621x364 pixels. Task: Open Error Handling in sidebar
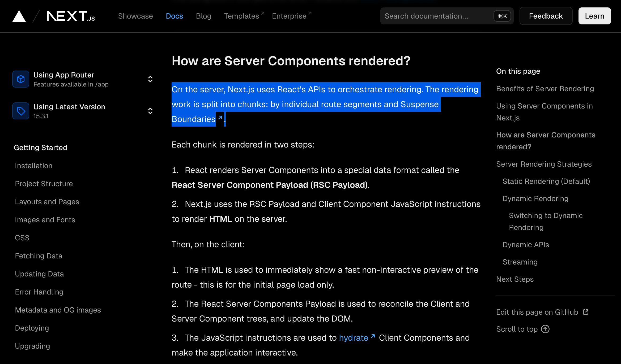pyautogui.click(x=39, y=292)
